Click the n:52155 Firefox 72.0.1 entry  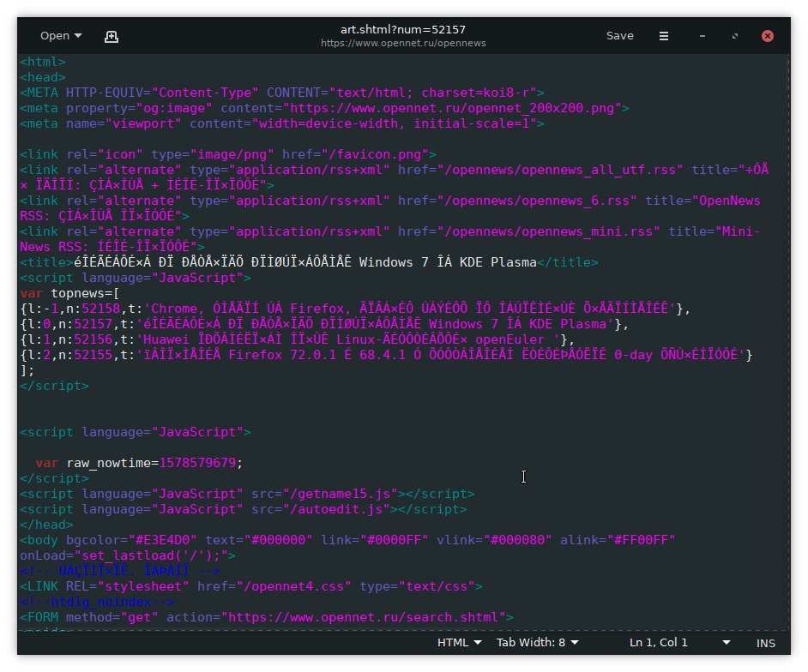[386, 356]
